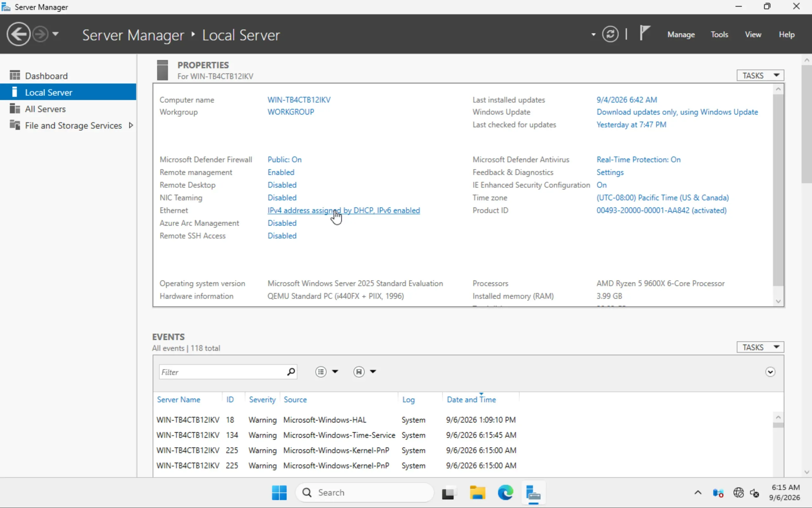The height and width of the screenshot is (508, 812).
Task: Open the Manage menu
Action: 681,34
